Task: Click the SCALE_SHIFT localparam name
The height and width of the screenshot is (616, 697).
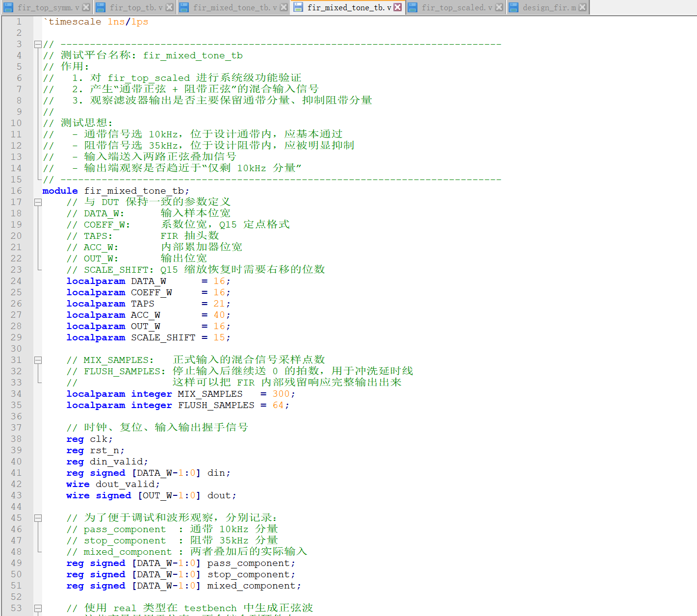Action: pyautogui.click(x=163, y=337)
